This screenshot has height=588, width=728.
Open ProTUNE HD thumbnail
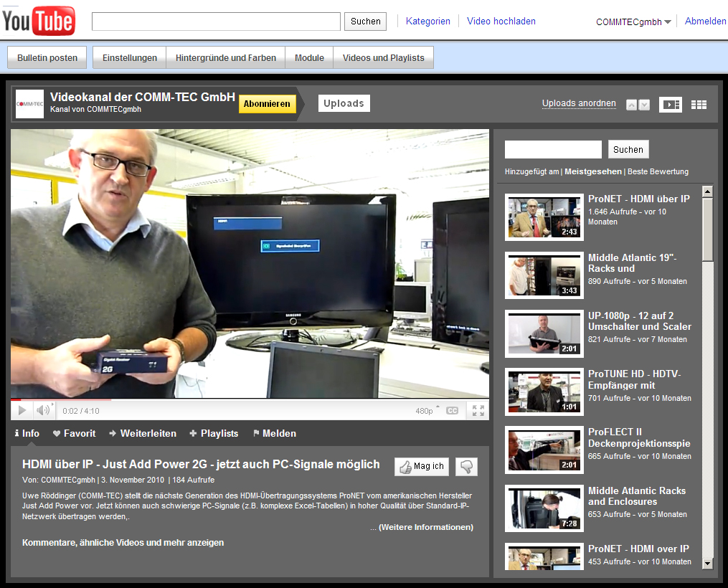tap(544, 392)
